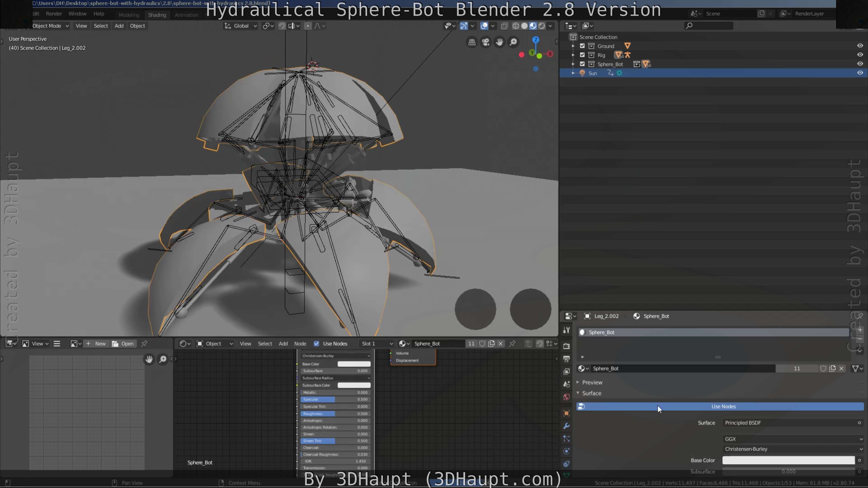Switch to the Animation workspace tab
Viewport: 868px width, 488px height.
pyautogui.click(x=186, y=15)
